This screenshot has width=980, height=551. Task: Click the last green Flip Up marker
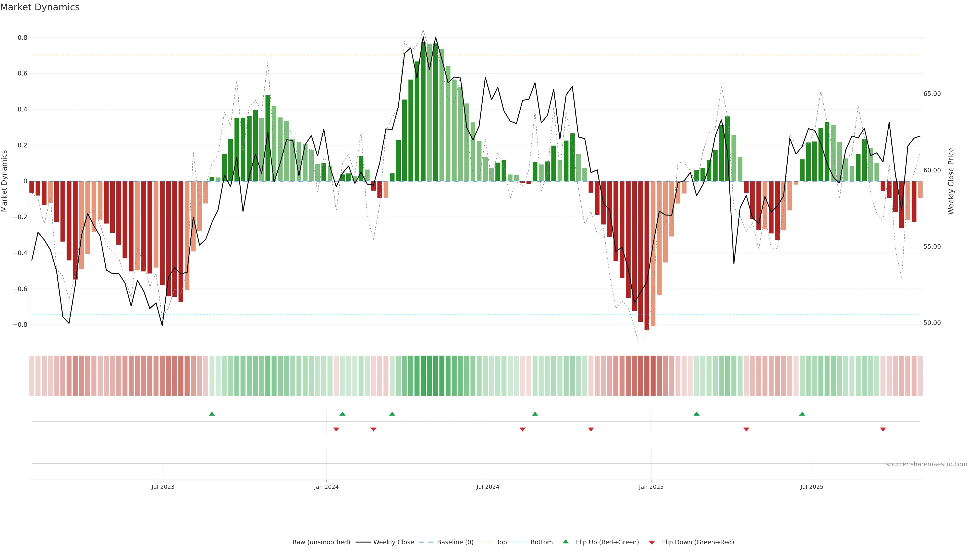[802, 414]
